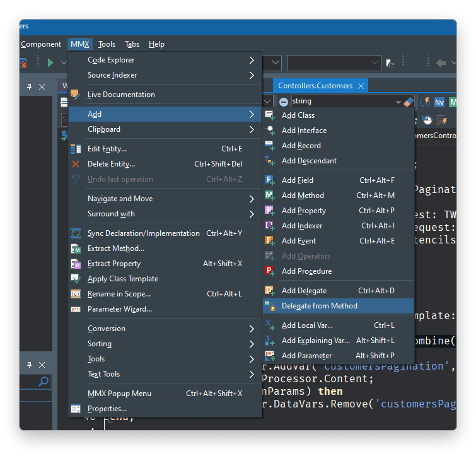Click the Live Documentation icon
Viewport: 476px width, 456px height.
click(x=75, y=95)
